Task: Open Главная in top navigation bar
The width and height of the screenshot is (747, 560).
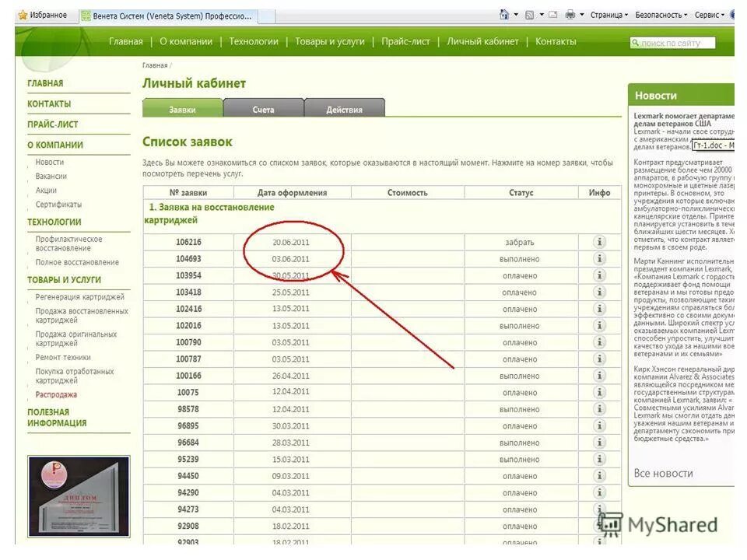Action: [x=126, y=41]
